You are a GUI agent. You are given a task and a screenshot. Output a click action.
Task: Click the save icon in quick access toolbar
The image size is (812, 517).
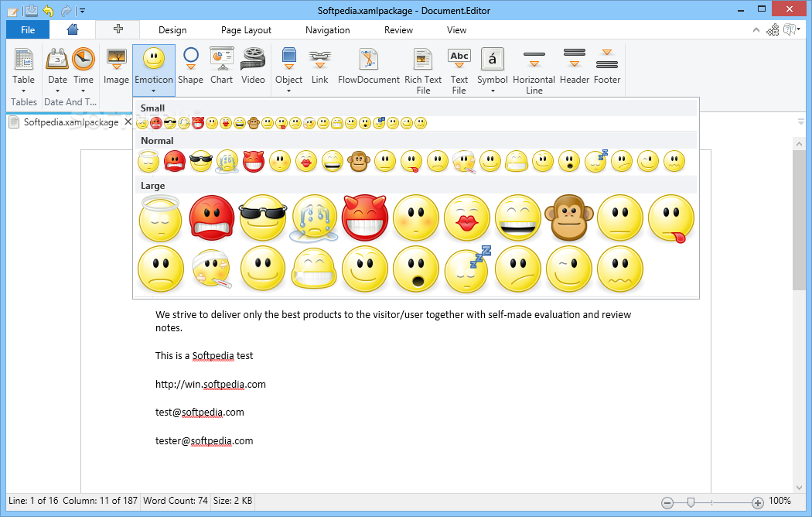pyautogui.click(x=31, y=10)
